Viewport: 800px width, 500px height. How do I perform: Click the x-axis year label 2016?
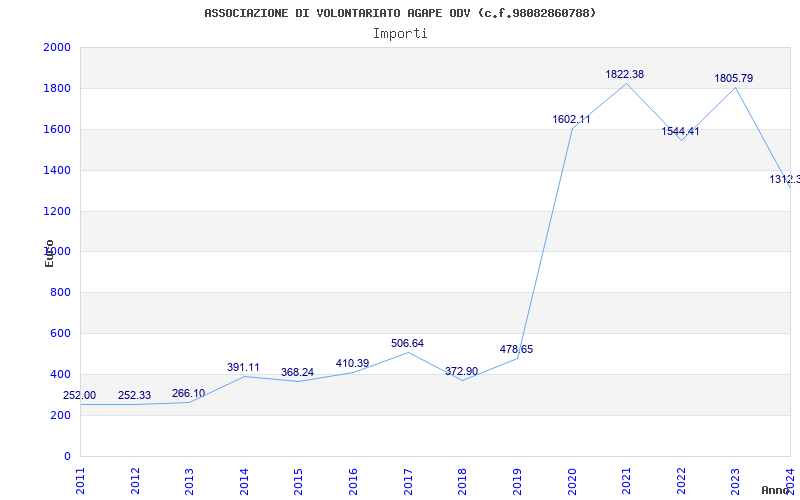(353, 482)
